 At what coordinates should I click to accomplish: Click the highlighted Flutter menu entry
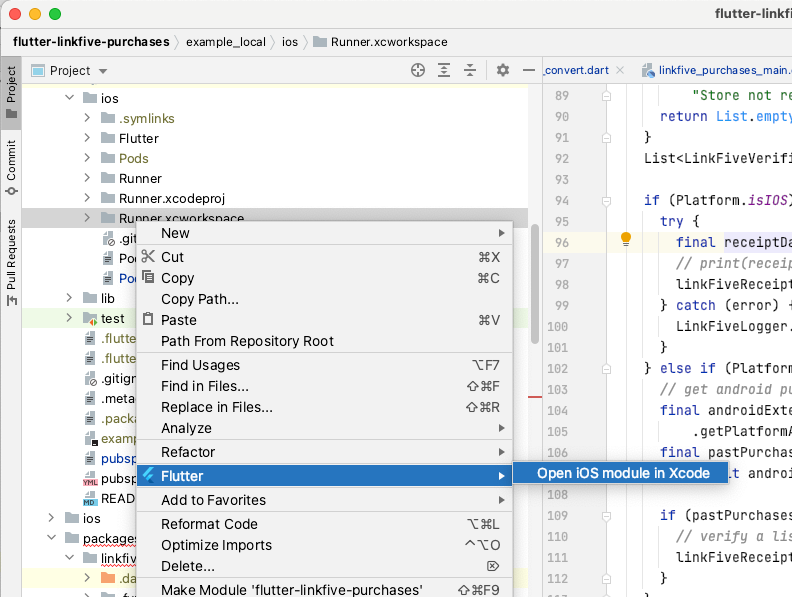(x=324, y=476)
